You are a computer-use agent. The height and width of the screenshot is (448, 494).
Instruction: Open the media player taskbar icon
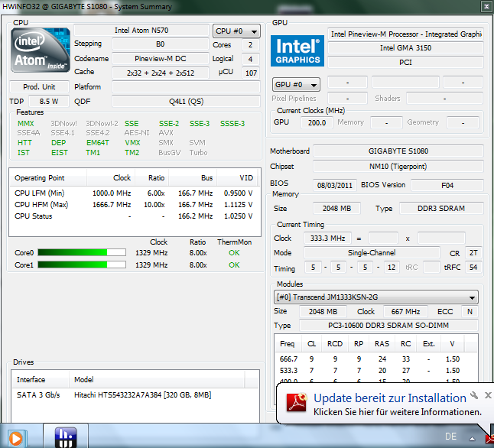click(x=16, y=438)
